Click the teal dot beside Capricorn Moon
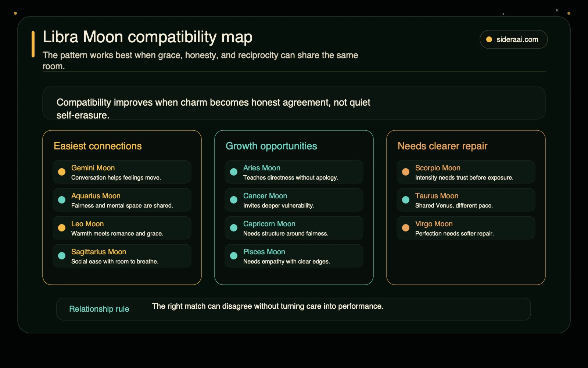The width and height of the screenshot is (588, 368). pyautogui.click(x=234, y=228)
